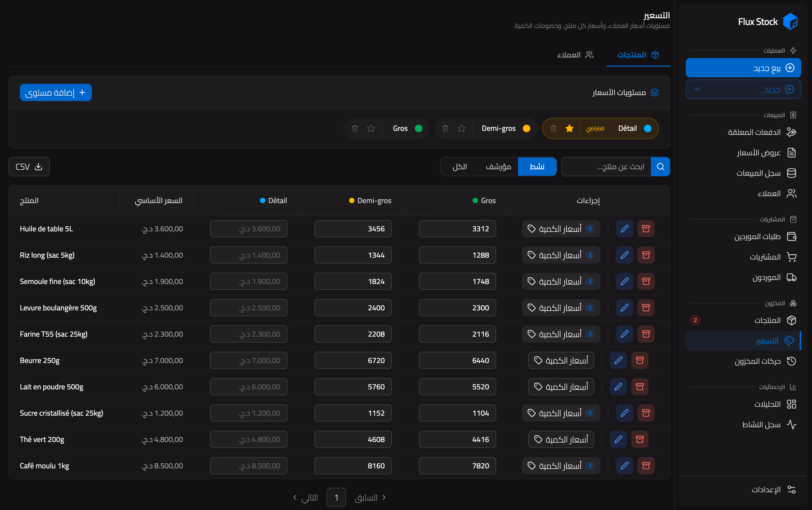This screenshot has height=510, width=812.
Task: Set Demi-gros as default with star
Action: [x=461, y=128]
